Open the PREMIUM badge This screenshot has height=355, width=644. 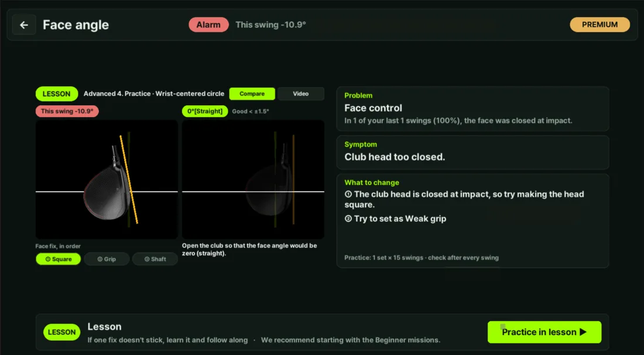[600, 25]
